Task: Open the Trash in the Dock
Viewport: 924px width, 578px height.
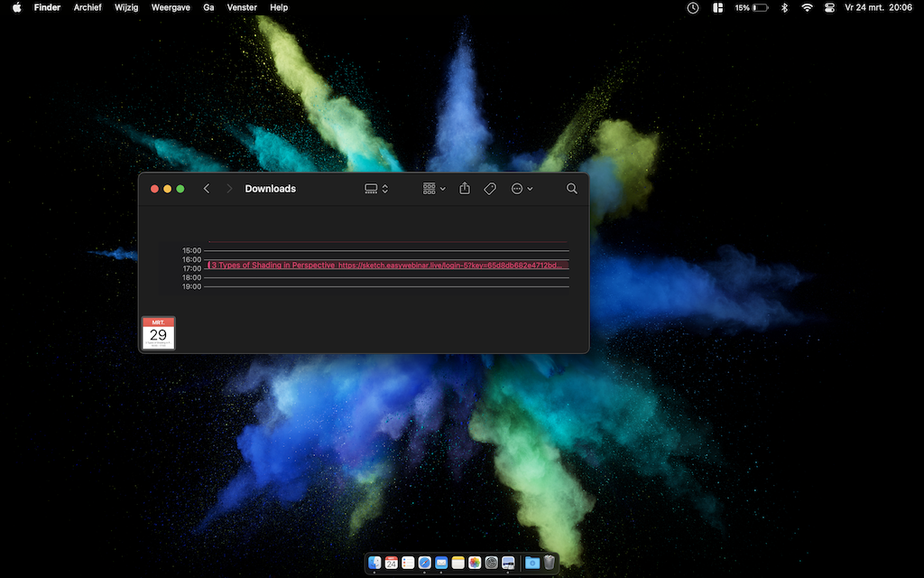Action: pos(550,563)
